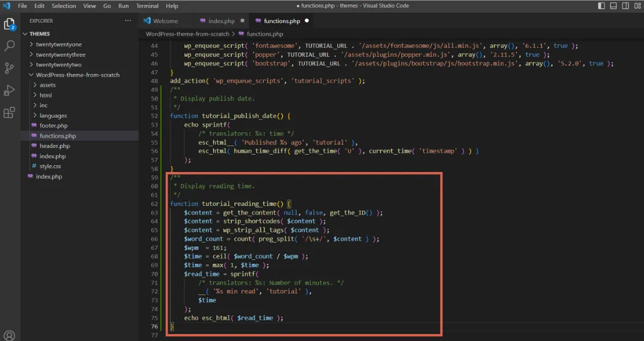This screenshot has width=644, height=341.
Task: Click functions.php breadcrumb segment
Action: click(x=265, y=34)
